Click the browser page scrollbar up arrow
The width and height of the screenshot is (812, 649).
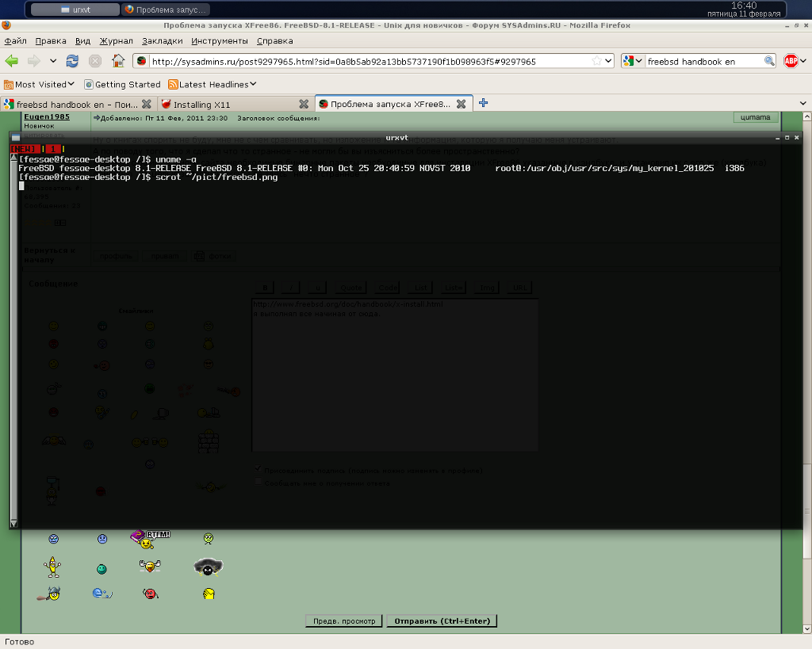(806, 117)
